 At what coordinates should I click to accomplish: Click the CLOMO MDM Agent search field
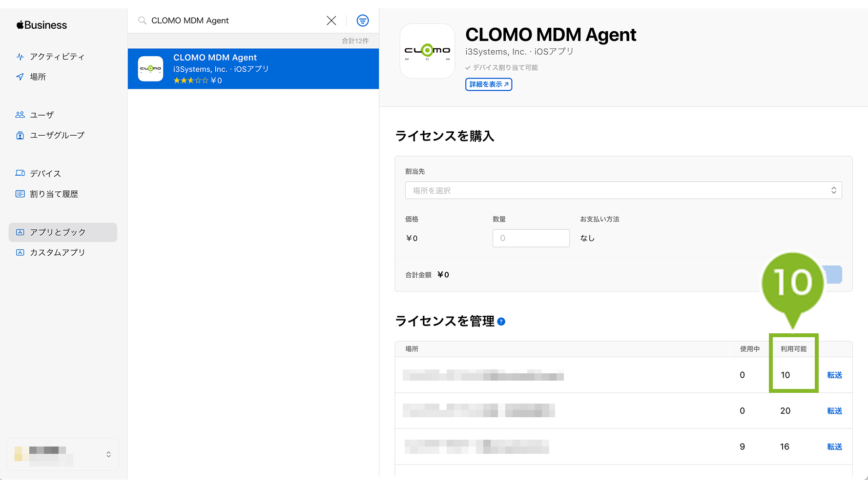click(234, 20)
